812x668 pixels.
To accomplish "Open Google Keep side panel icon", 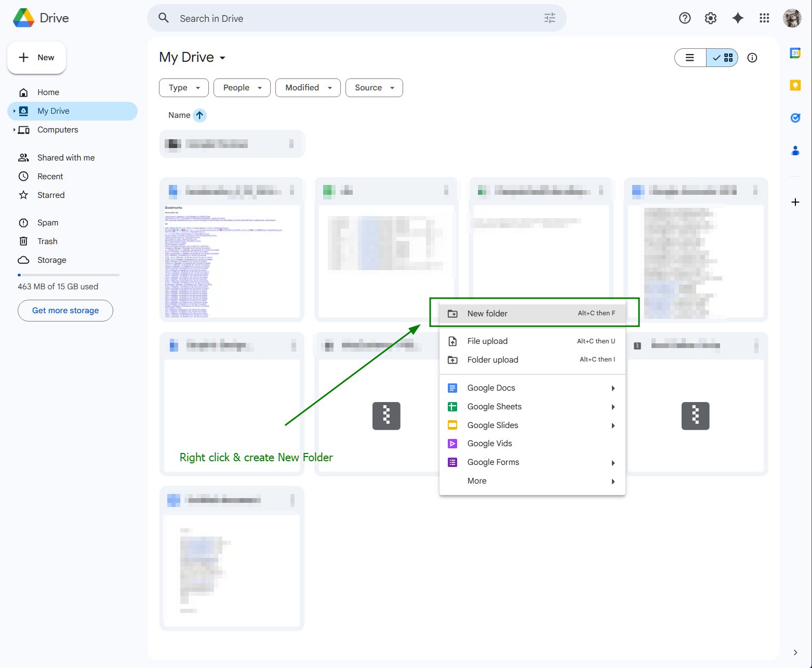I will coord(795,85).
